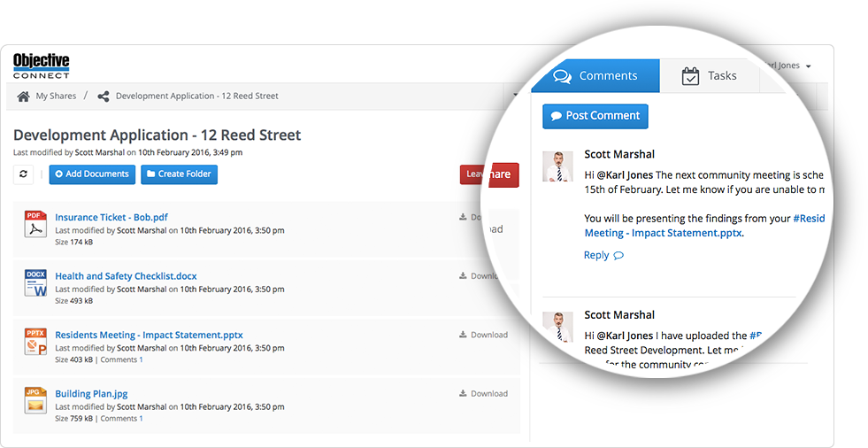
Task: Open Development Application - 12 Reed Street breadcrumb
Action: click(x=196, y=96)
